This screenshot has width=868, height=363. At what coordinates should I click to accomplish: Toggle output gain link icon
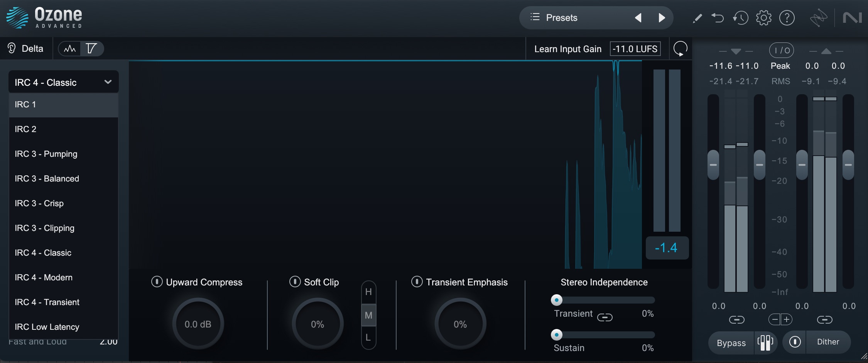(824, 320)
